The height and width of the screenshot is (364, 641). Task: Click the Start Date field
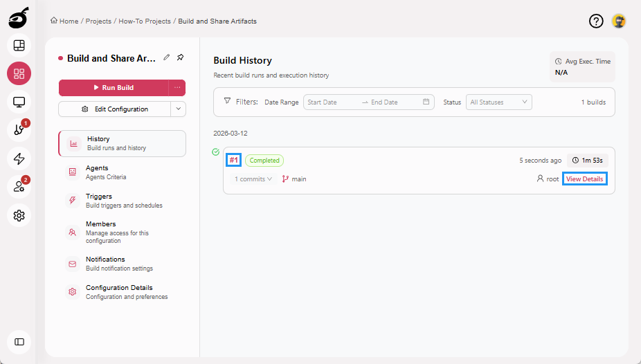click(331, 102)
